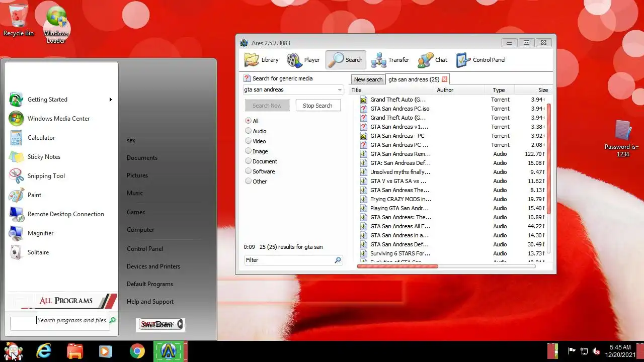Click the magnifier icon in the Filter box
The image size is (644, 362).
click(338, 260)
